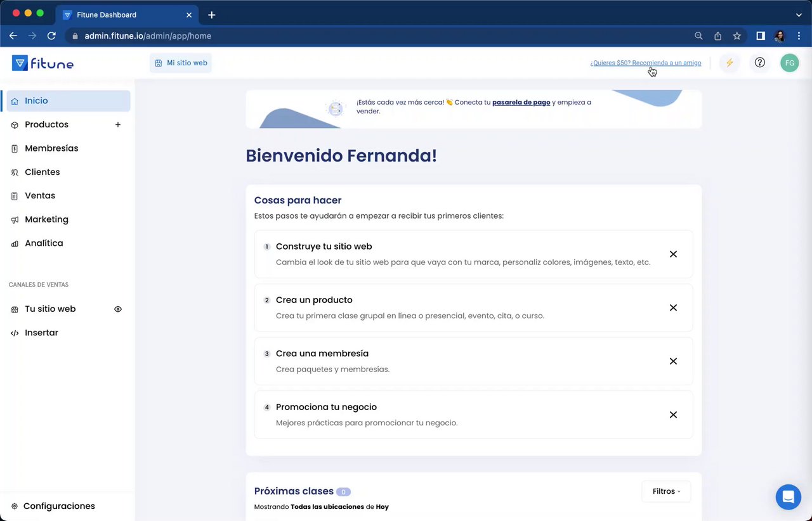Open the FG user avatar menu
Screen dimensions: 812x521
tap(789, 63)
